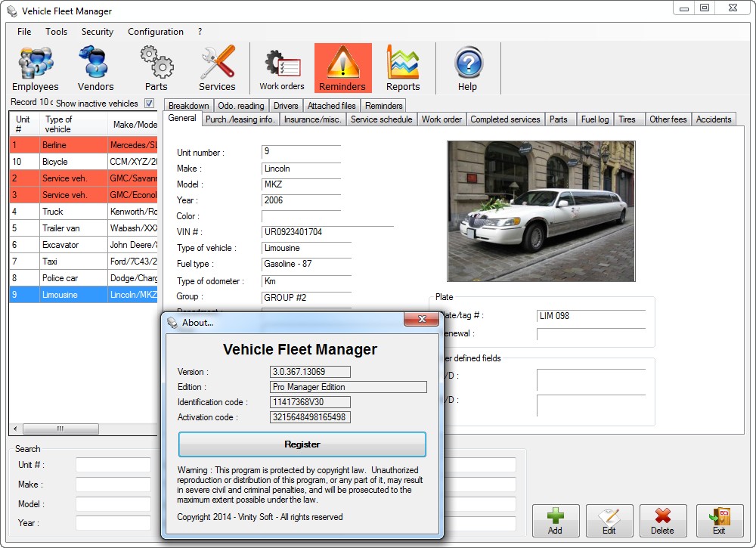Select the Truck vehicle row
Viewport: 756px width, 548px height.
coord(83,212)
